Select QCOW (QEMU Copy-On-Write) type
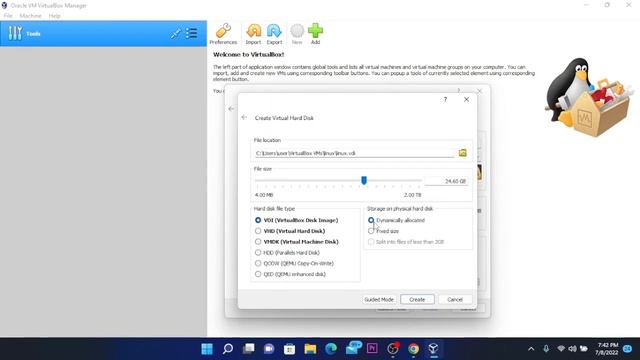The height and width of the screenshot is (360, 640). click(x=294, y=264)
